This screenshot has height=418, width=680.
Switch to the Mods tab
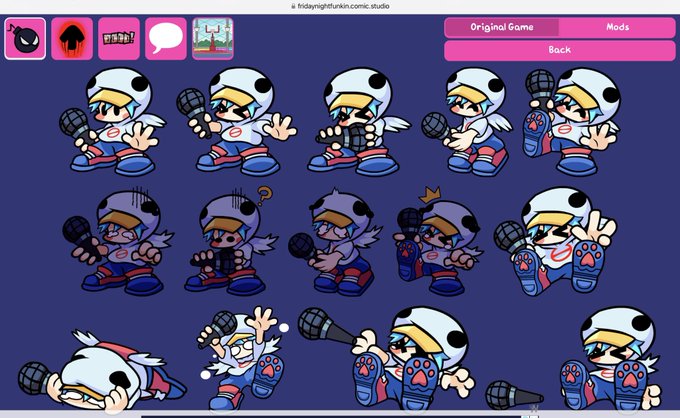(617, 27)
